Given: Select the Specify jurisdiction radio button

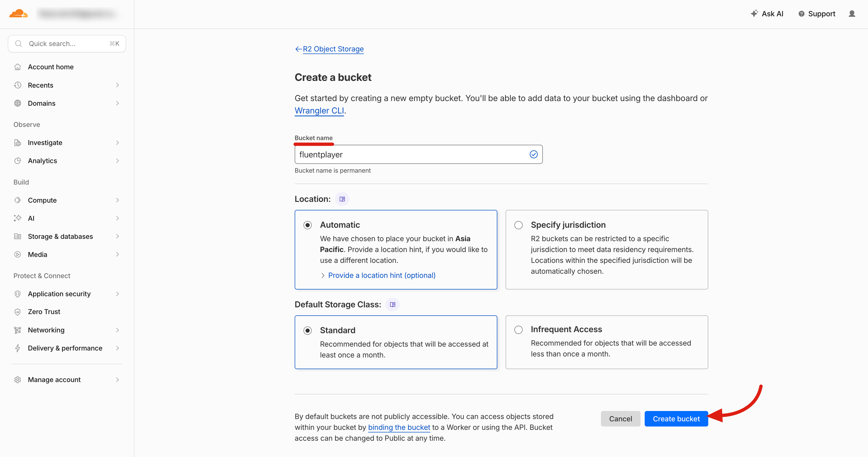Looking at the screenshot, I should click(x=518, y=225).
